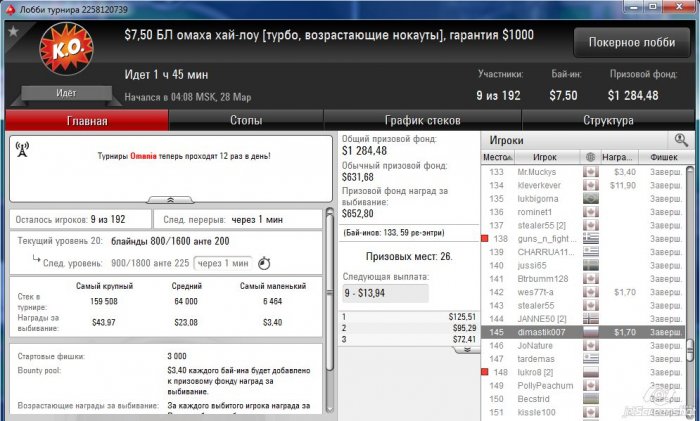The width and height of the screenshot is (700, 421).
Task: Click the antenna news icon
Action: click(x=22, y=149)
